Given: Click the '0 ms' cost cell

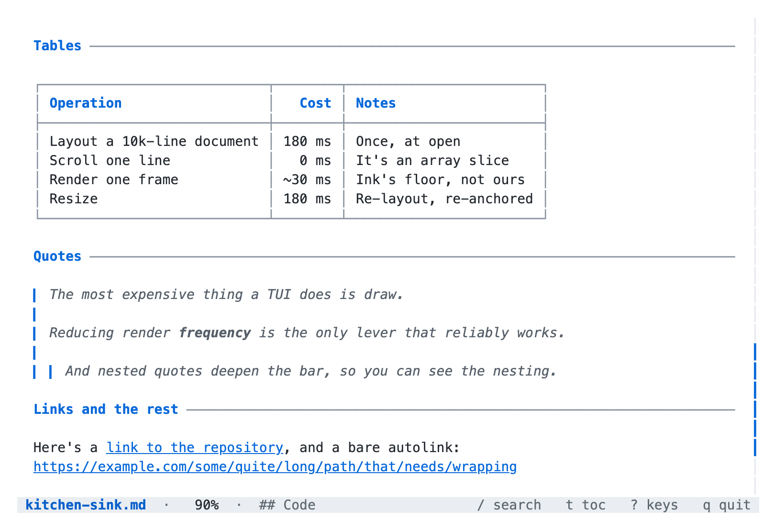Looking at the screenshot, I should tap(315, 161).
